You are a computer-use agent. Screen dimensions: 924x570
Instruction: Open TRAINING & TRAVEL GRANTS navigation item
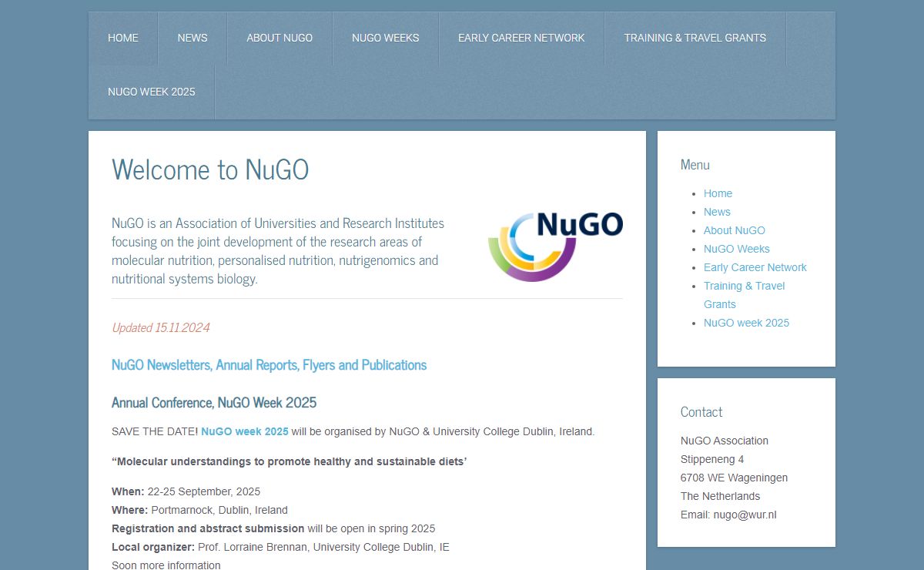click(695, 38)
